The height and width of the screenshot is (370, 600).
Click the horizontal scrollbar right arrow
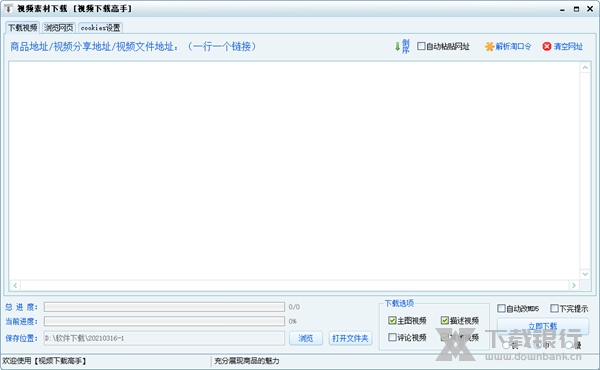click(x=574, y=285)
